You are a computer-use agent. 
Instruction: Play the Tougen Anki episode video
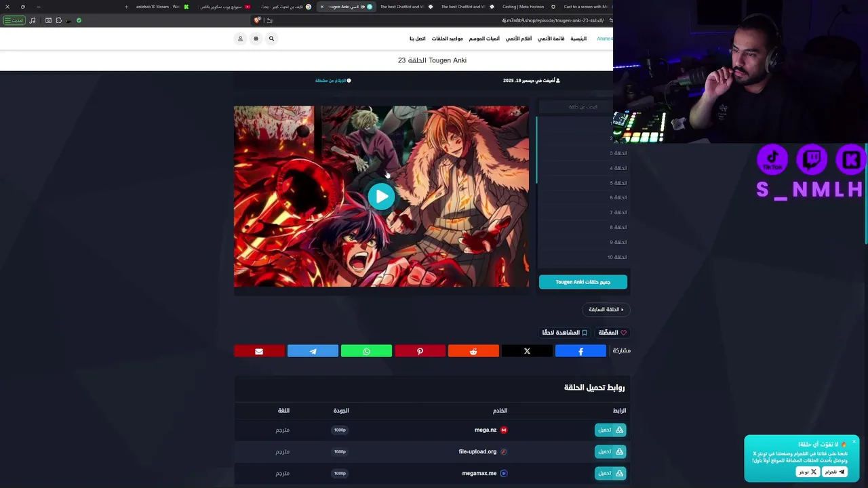381,197
